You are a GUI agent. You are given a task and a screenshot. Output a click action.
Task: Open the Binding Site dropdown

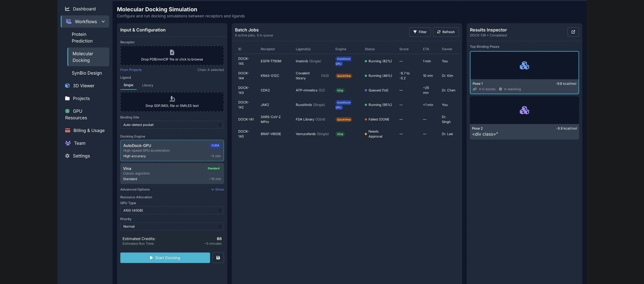(x=172, y=125)
